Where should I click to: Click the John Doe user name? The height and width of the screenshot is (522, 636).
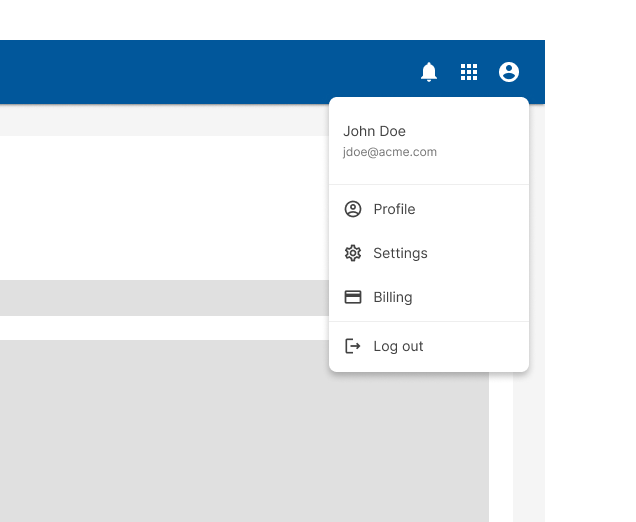[x=374, y=131]
